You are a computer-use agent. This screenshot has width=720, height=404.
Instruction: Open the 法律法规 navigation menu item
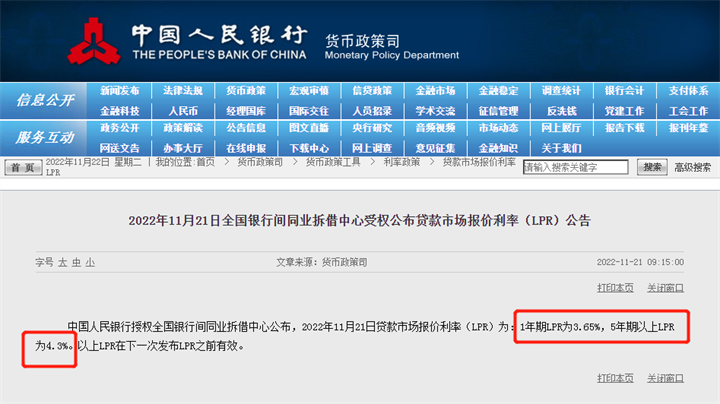[x=183, y=91]
